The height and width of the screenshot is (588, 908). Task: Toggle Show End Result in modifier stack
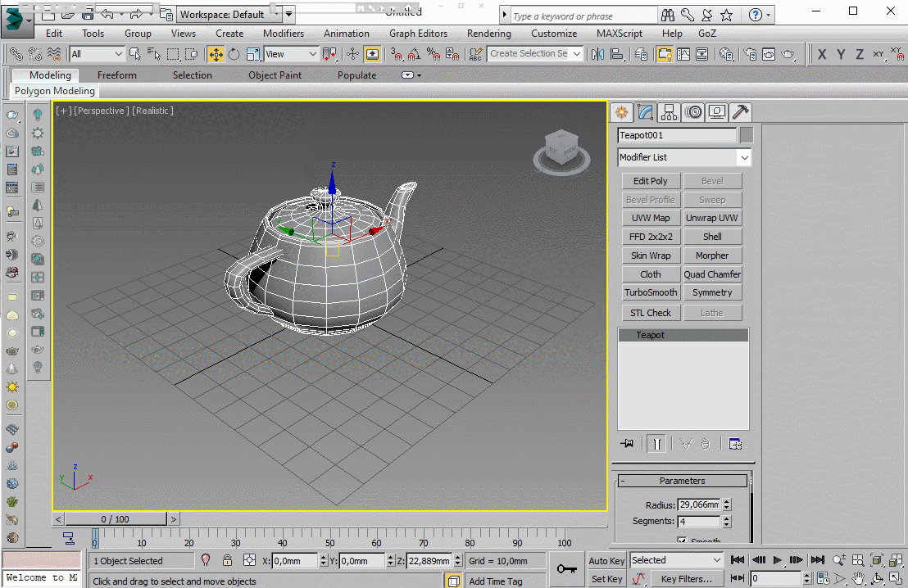(x=656, y=444)
